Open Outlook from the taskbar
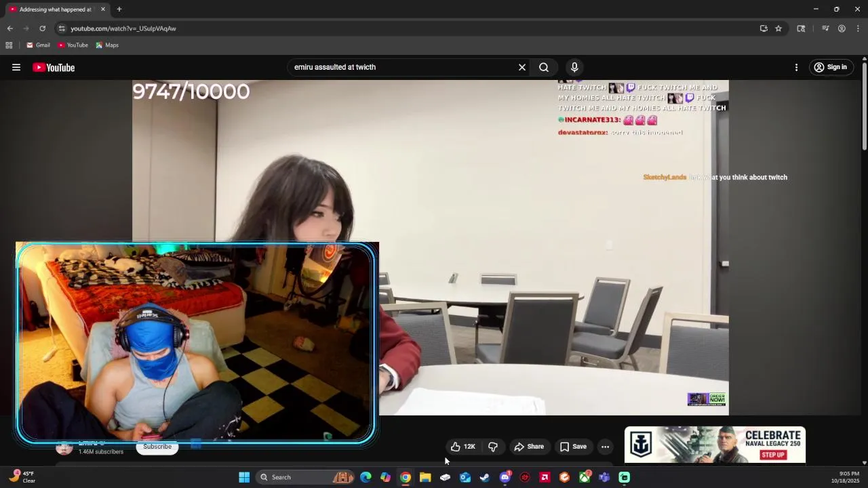Image resolution: width=868 pixels, height=488 pixels. coord(465,477)
